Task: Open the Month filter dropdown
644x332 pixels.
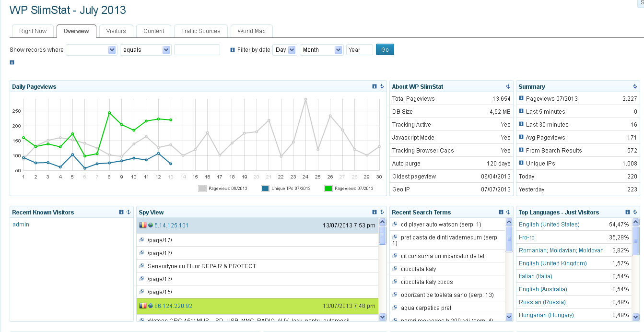Action: click(321, 50)
